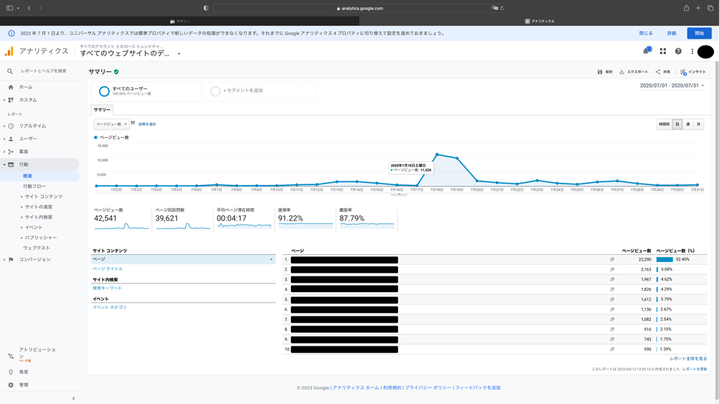This screenshot has width=720, height=404.
Task: Click the magnifier icon in sidebar search
Action: 10,71
